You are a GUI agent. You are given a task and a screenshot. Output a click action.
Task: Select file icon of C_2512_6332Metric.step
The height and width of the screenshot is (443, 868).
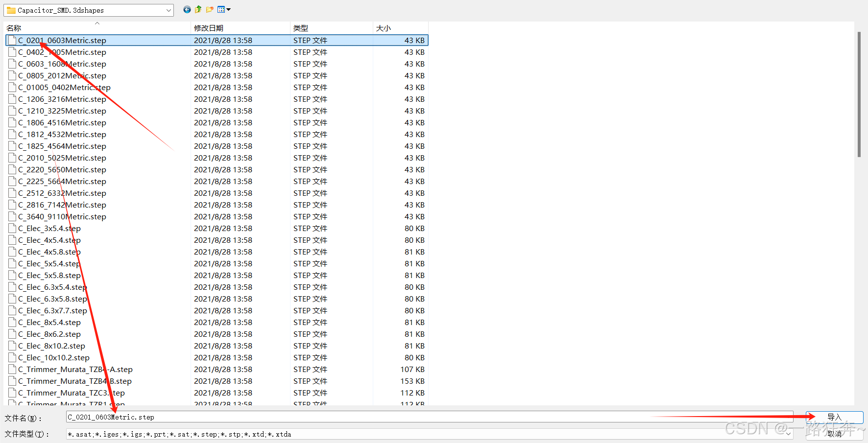point(12,193)
